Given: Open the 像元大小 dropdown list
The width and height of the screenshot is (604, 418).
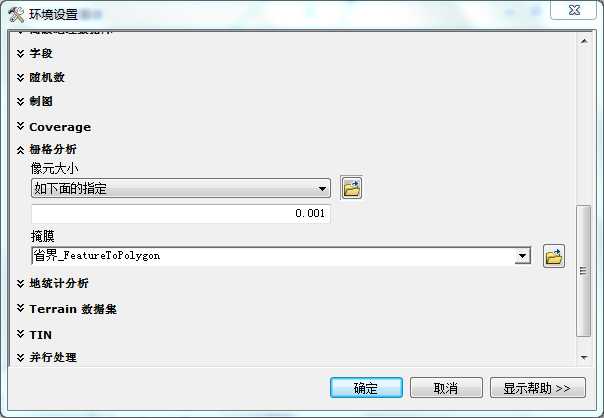Looking at the screenshot, I should 181,188.
